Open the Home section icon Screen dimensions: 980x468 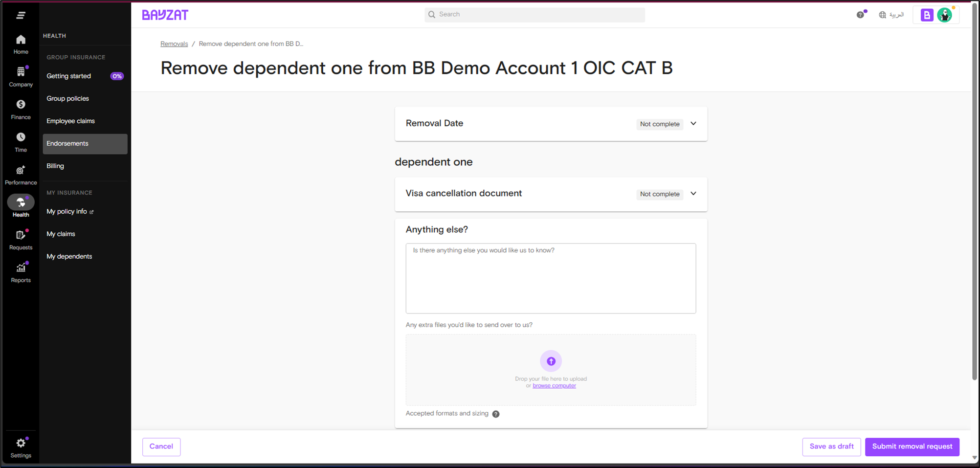pyautogui.click(x=21, y=40)
